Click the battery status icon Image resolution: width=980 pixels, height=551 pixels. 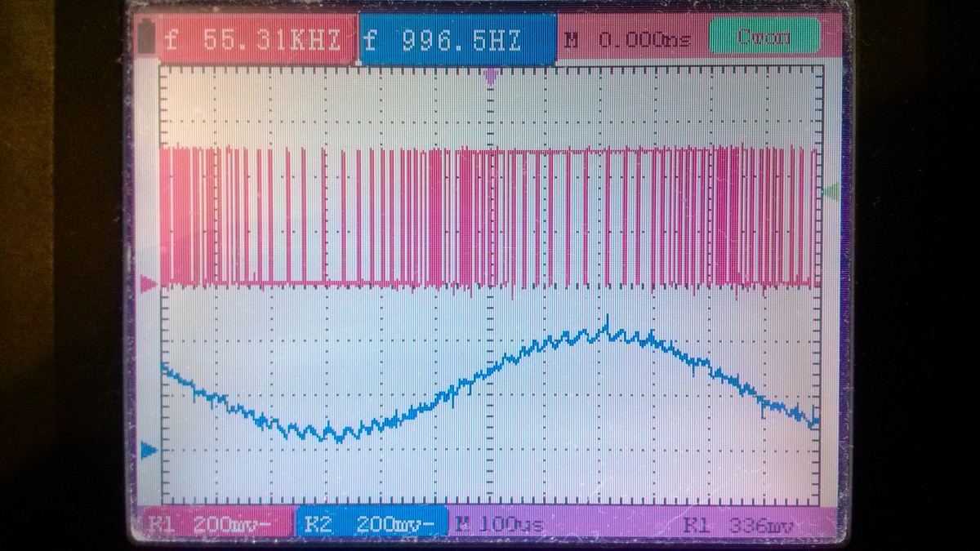coord(148,39)
